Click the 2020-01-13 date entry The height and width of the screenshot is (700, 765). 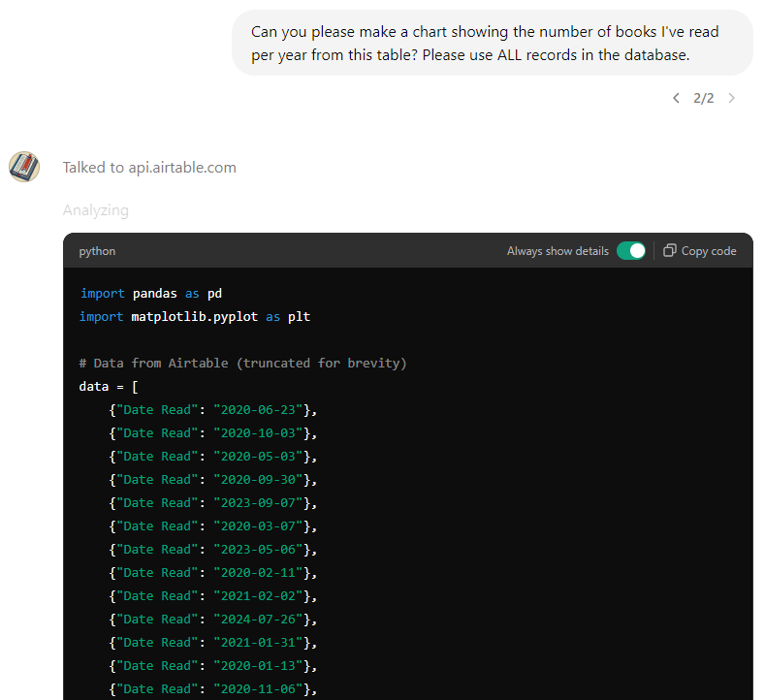[x=212, y=666]
